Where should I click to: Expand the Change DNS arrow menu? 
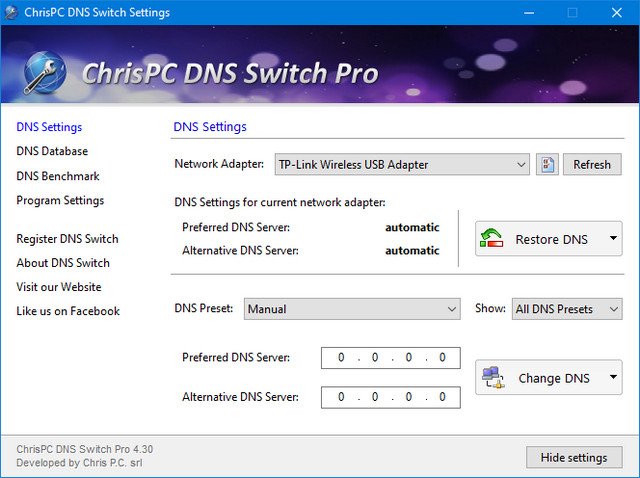point(613,377)
